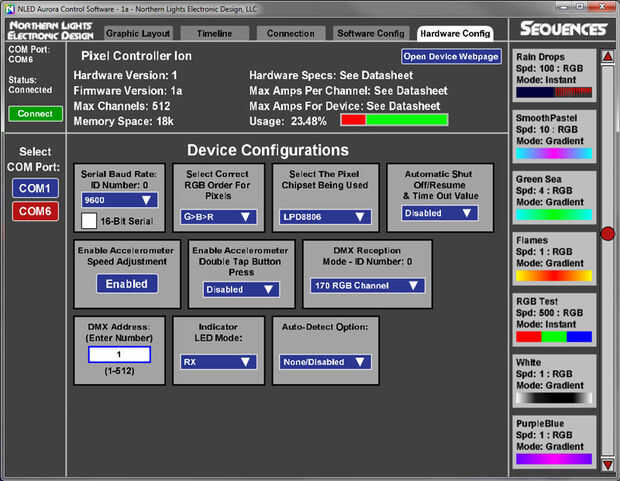Select the Rain Drops sequence
Image resolution: width=620 pixels, height=481 pixels.
pyautogui.click(x=554, y=75)
